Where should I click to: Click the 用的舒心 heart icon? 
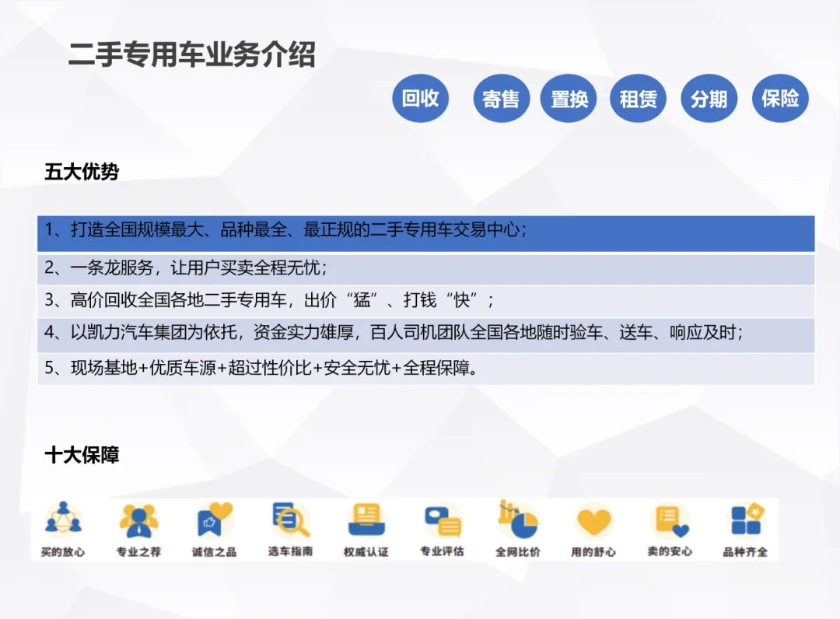593,520
